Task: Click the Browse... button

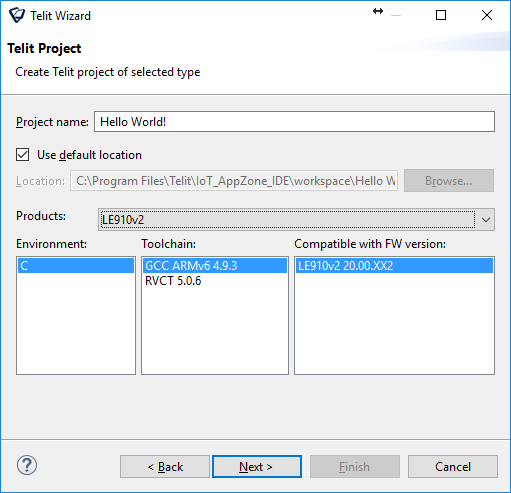Action: pyautogui.click(x=449, y=181)
